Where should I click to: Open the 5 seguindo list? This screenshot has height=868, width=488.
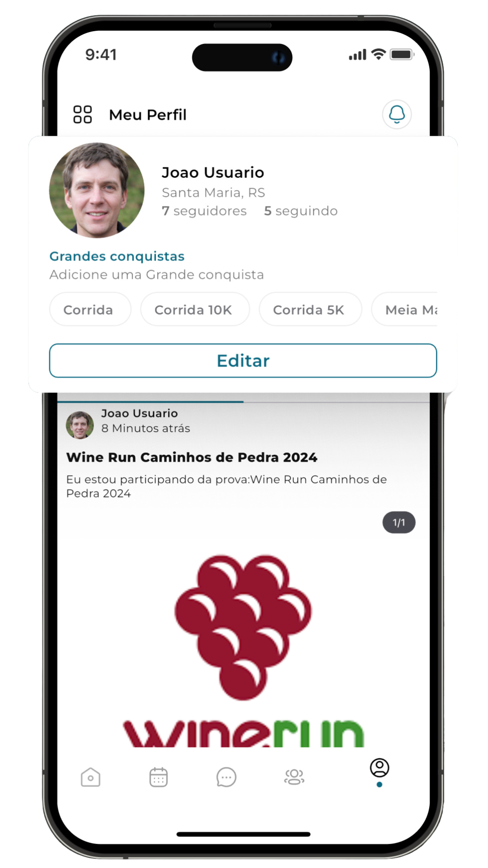[x=301, y=211]
